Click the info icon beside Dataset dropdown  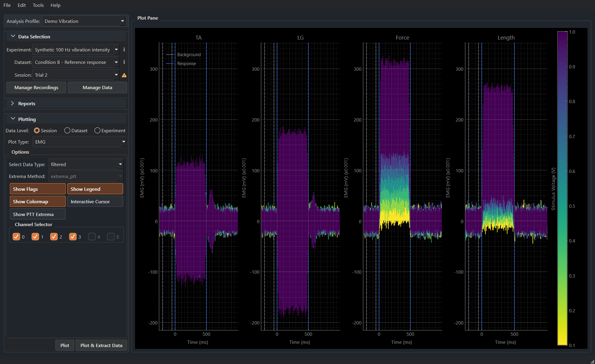click(x=124, y=62)
